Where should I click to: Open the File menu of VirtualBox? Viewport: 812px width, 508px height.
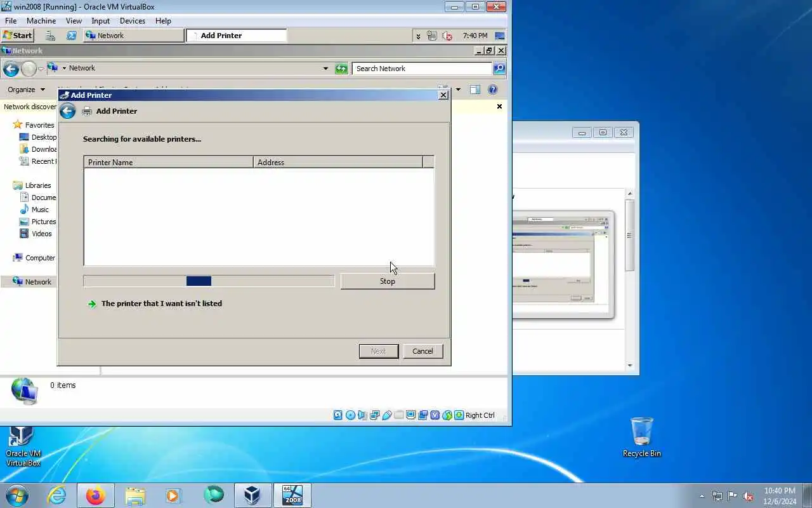click(x=11, y=21)
